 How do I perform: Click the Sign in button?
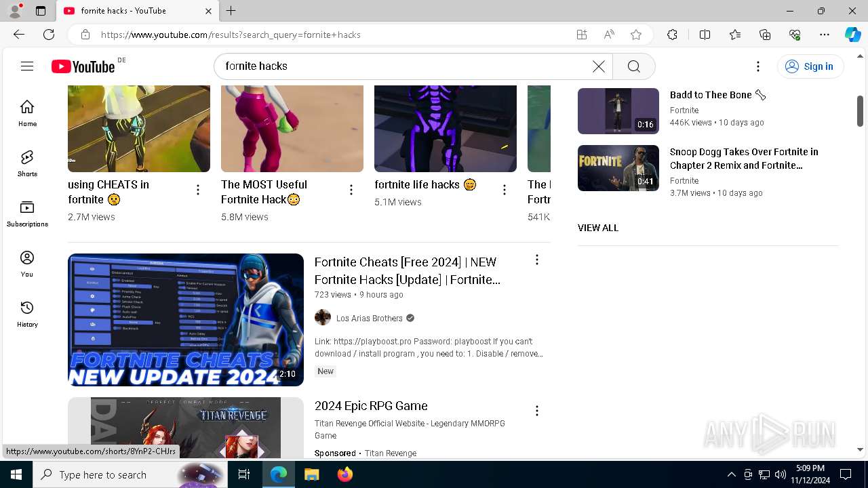(x=810, y=66)
